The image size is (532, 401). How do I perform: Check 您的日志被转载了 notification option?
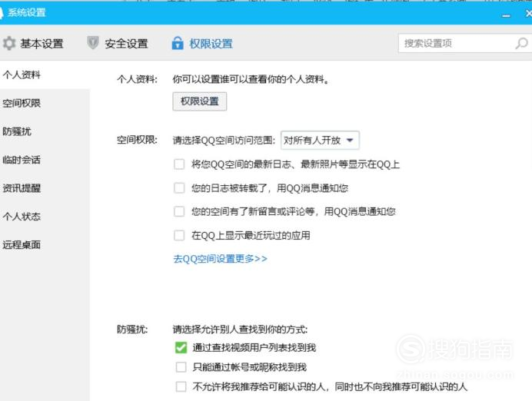coord(179,188)
